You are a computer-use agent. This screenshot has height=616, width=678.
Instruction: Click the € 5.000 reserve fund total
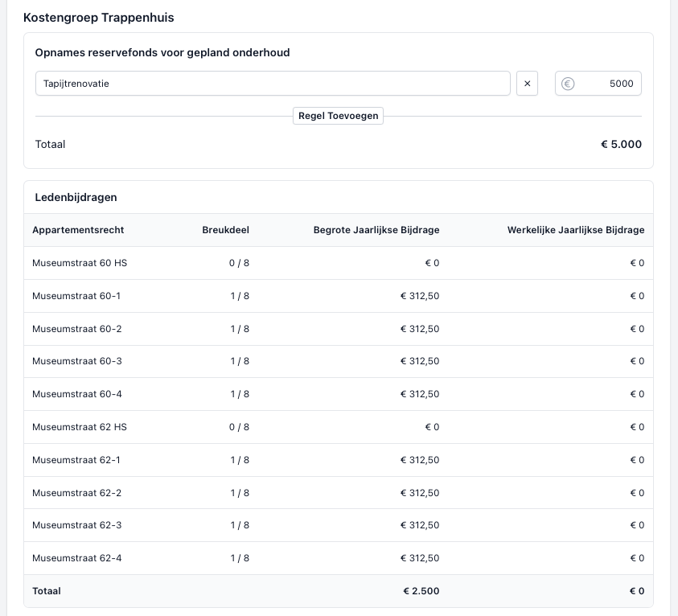click(621, 145)
